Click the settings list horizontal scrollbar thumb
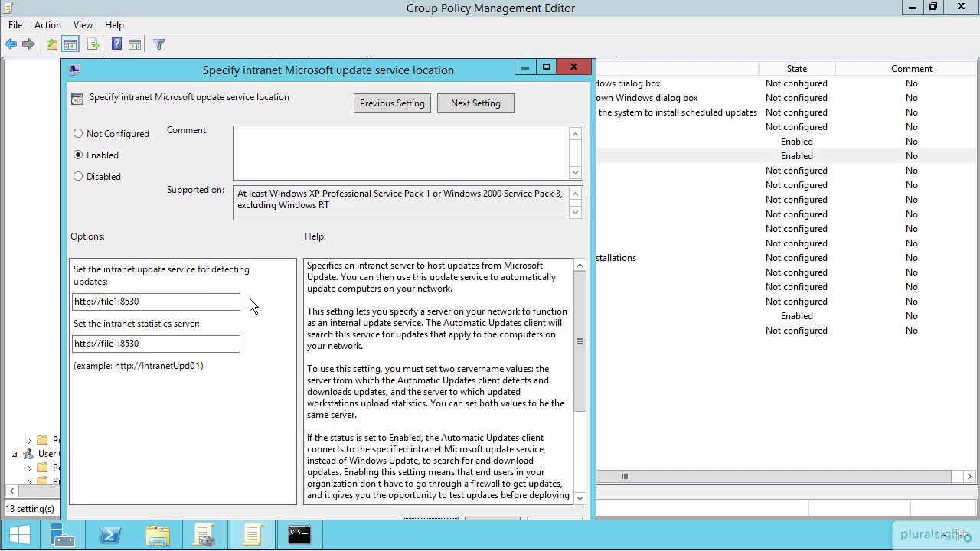This screenshot has width=980, height=551. click(x=625, y=477)
